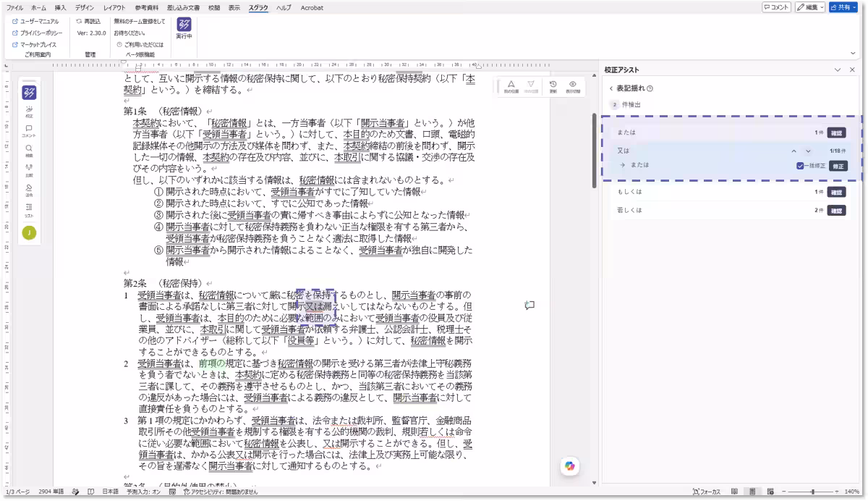The height and width of the screenshot is (501, 868).
Task: Click the zoom in plus button
Action: click(x=837, y=492)
